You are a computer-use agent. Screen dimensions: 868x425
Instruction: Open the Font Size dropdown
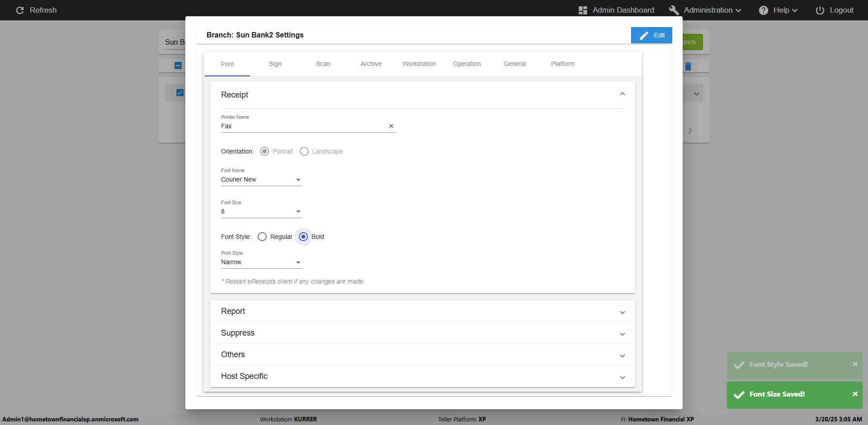click(x=261, y=212)
